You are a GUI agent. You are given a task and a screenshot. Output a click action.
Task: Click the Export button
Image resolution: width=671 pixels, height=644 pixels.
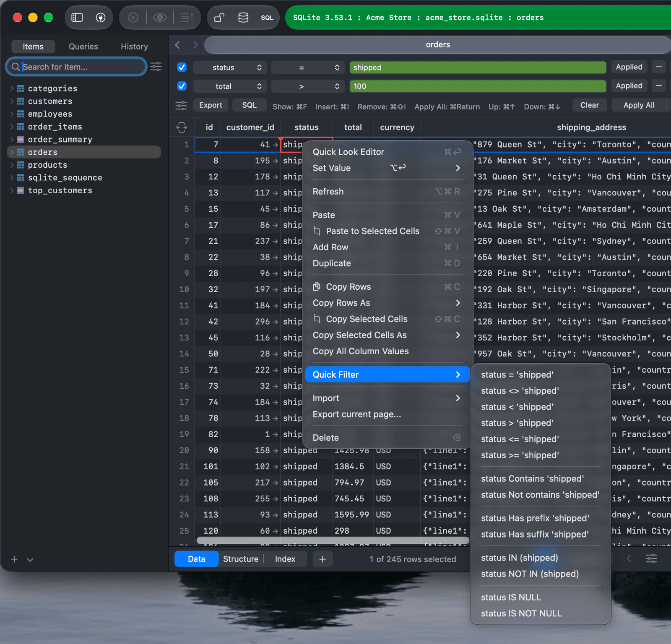coord(211,105)
